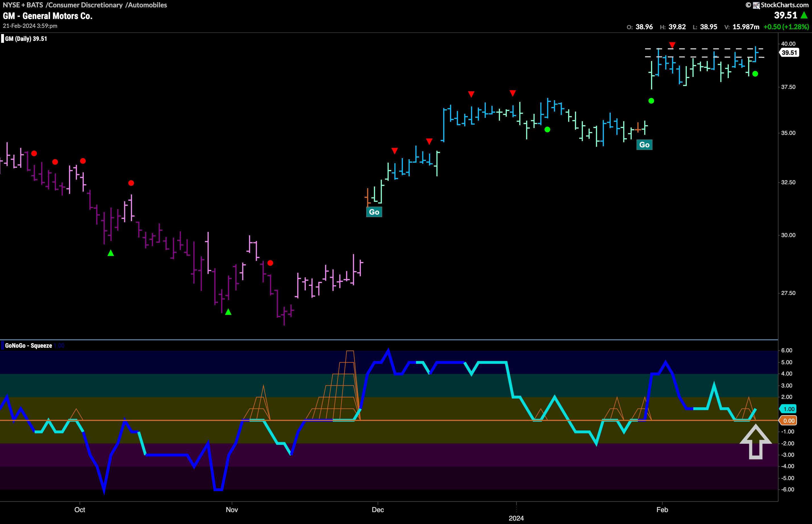The image size is (812, 524).
Task: Click the green dot under early January bars
Action: point(547,130)
